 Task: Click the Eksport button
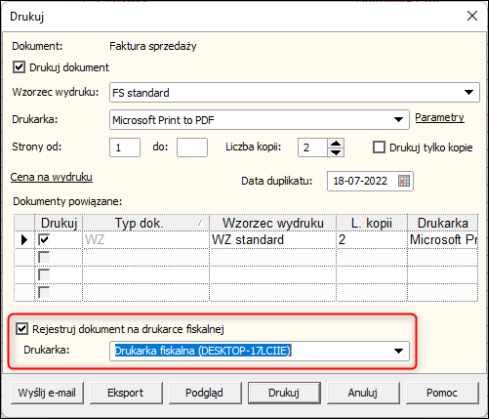[126, 393]
